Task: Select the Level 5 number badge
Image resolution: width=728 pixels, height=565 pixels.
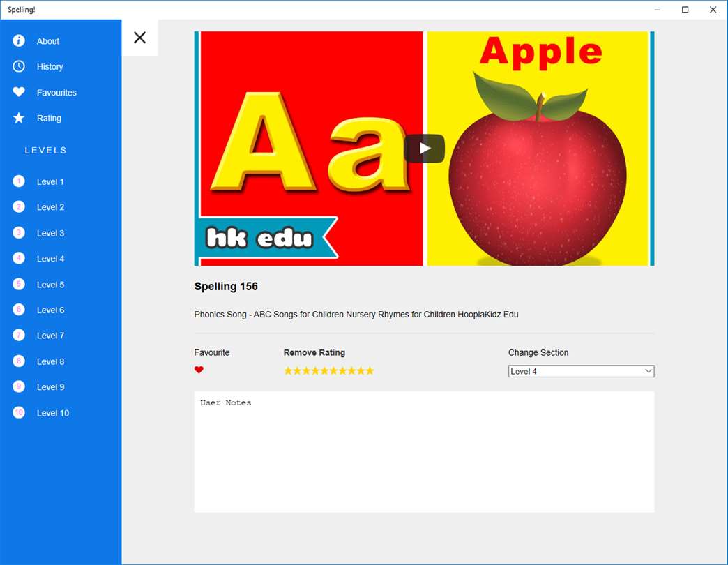Action: click(19, 284)
